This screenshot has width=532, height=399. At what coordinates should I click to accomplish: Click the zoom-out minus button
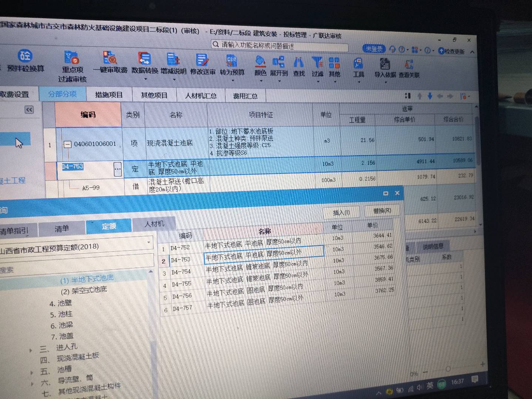click(425, 372)
